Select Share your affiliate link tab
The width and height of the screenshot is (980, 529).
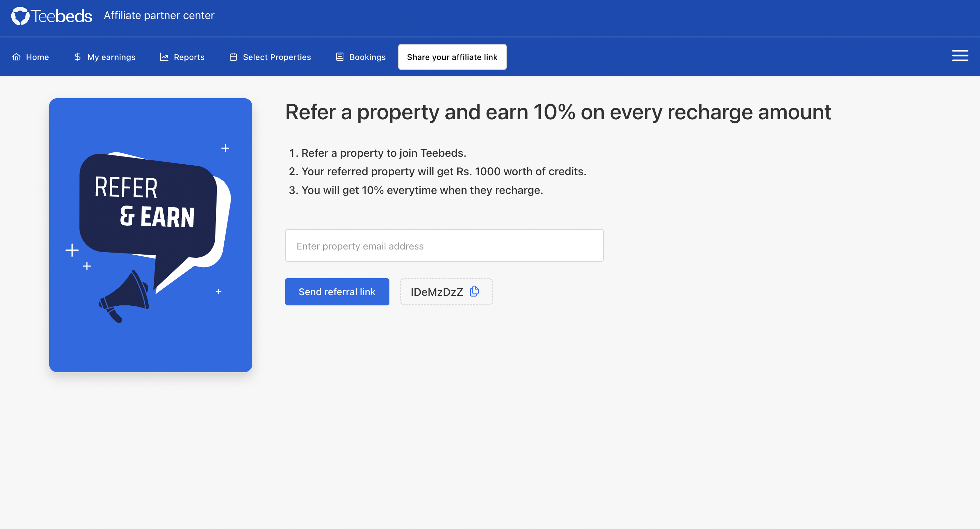pos(452,57)
